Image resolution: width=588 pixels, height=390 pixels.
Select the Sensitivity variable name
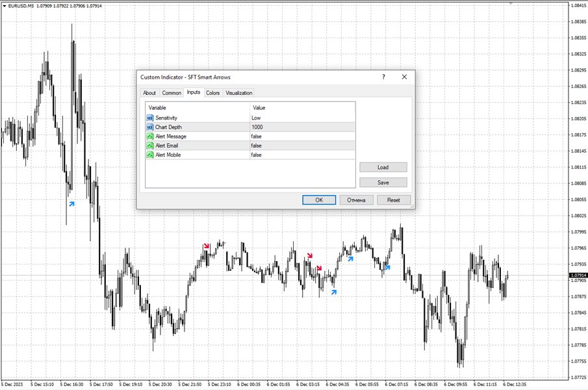coord(166,118)
